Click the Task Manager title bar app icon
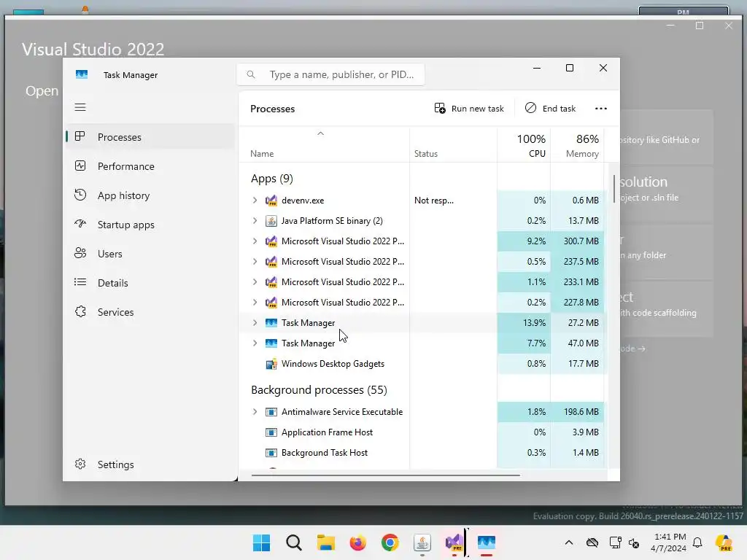The width and height of the screenshot is (747, 560). [x=82, y=75]
